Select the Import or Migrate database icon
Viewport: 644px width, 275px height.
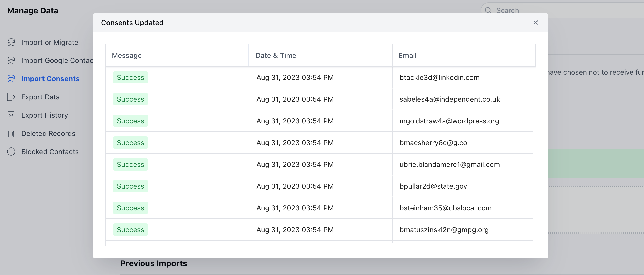11,42
